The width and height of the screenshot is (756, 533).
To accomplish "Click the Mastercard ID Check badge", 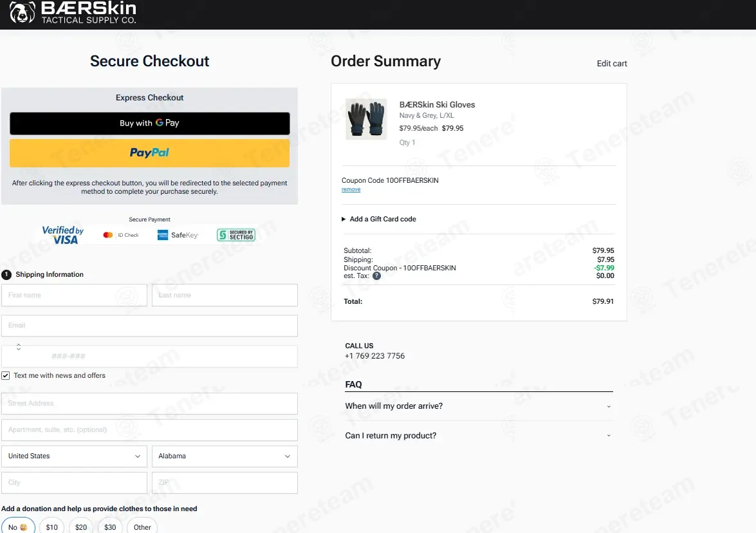I will [121, 235].
